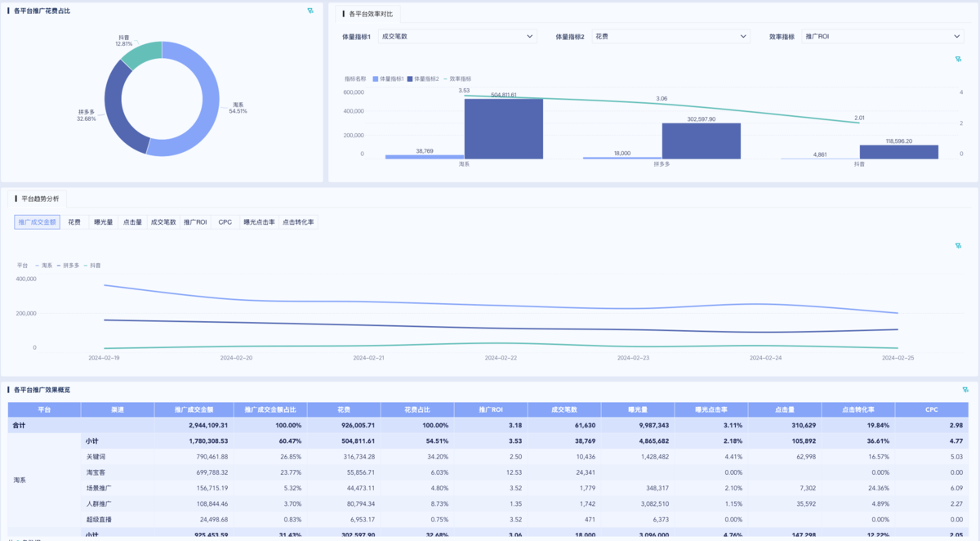Select the 点击转化率 trend metric tab
The height and width of the screenshot is (541, 980).
point(298,222)
